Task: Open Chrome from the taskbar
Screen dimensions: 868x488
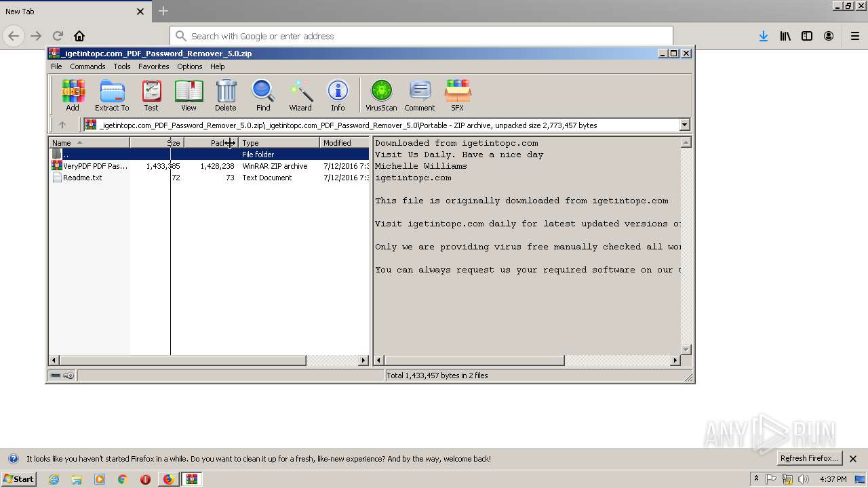Action: click(x=123, y=479)
